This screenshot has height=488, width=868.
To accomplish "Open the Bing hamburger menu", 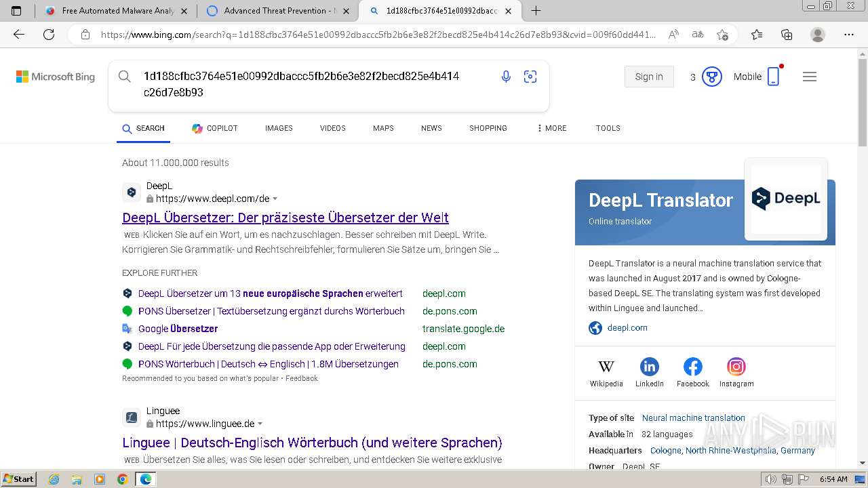I will pyautogui.click(x=810, y=77).
